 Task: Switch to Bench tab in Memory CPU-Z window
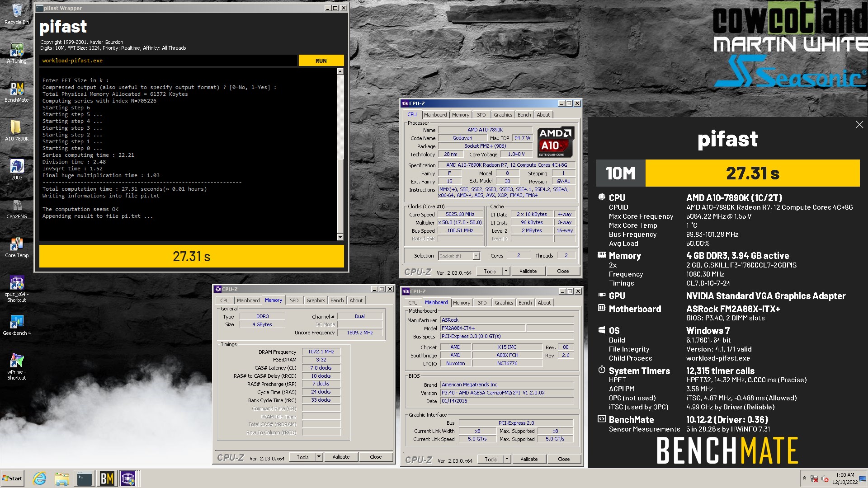tap(337, 300)
